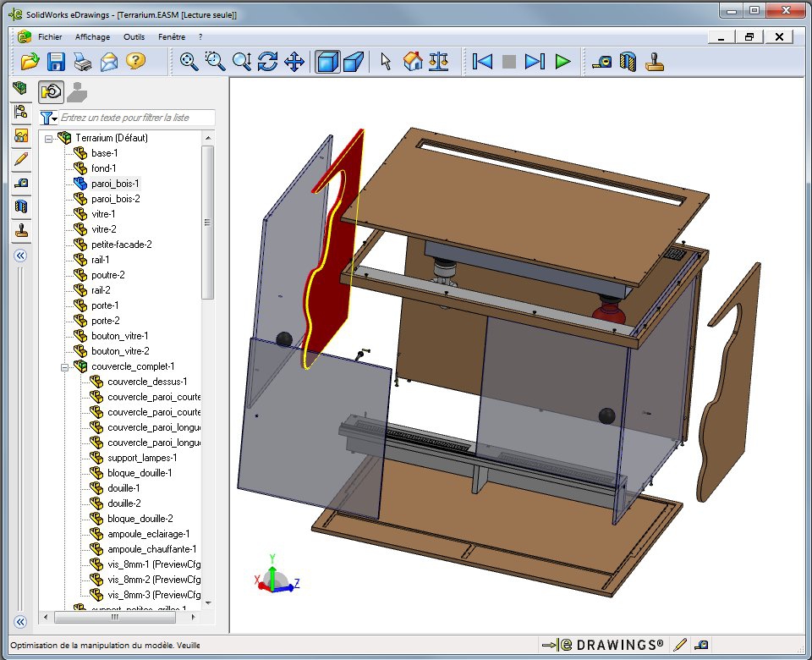Select the Zoom to fit tool
Viewport: 812px width, 660px height.
tap(189, 62)
